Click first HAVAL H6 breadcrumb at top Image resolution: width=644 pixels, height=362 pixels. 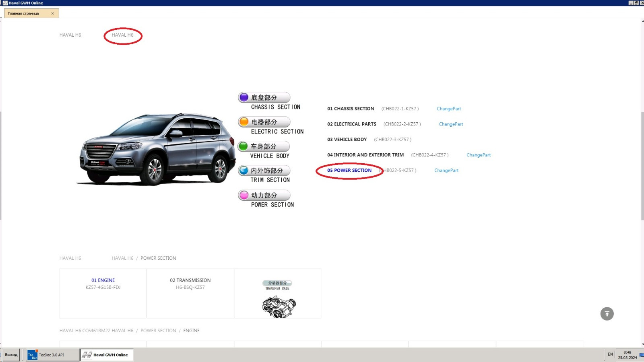70,35
